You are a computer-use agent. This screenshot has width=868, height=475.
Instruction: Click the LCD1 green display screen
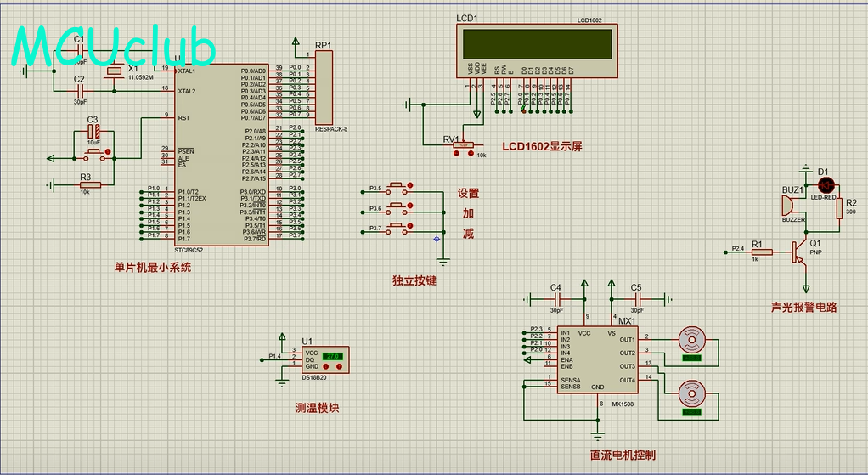[535, 42]
